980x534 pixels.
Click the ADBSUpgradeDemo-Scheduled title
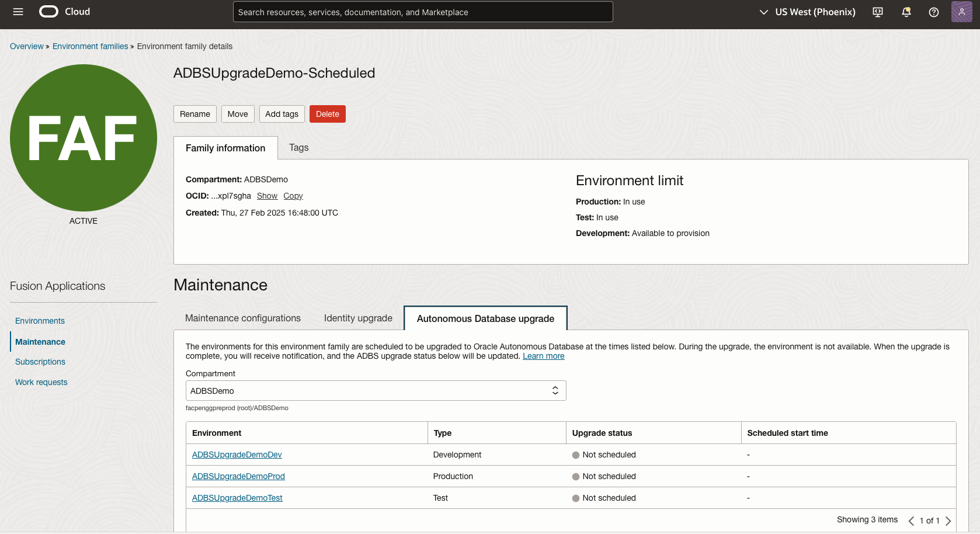click(x=274, y=73)
